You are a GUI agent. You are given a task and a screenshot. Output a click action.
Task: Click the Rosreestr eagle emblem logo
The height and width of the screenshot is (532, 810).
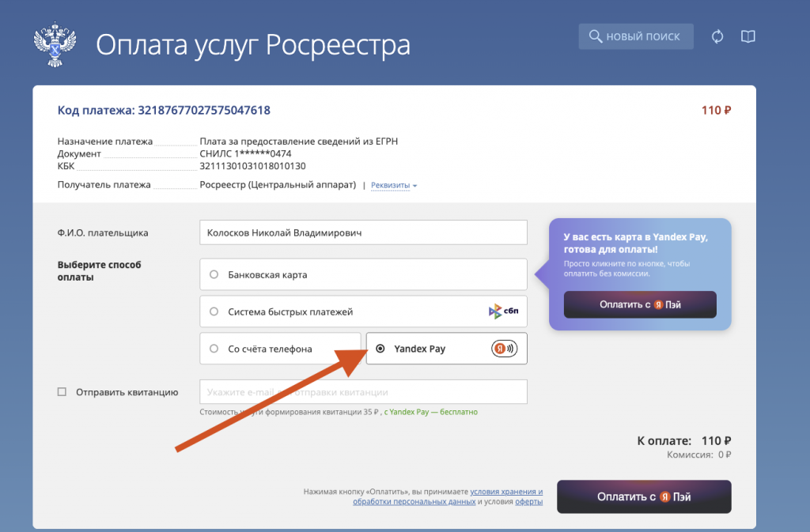click(x=55, y=43)
